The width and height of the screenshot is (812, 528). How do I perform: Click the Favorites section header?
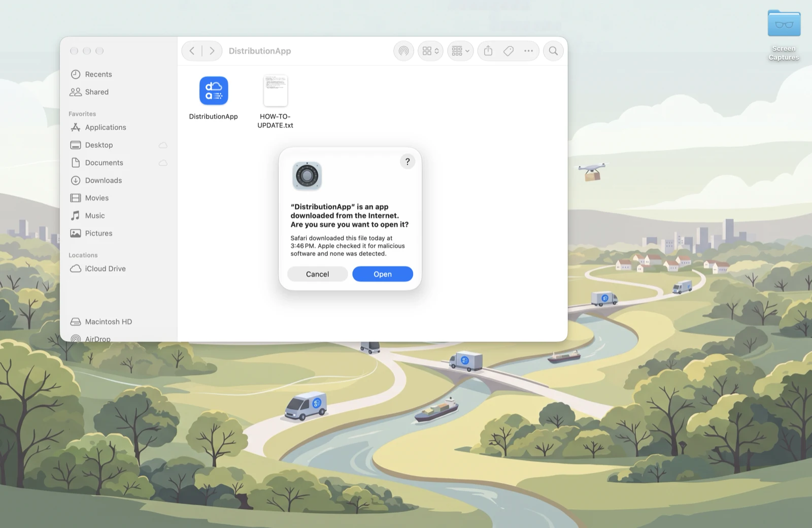pos(82,114)
